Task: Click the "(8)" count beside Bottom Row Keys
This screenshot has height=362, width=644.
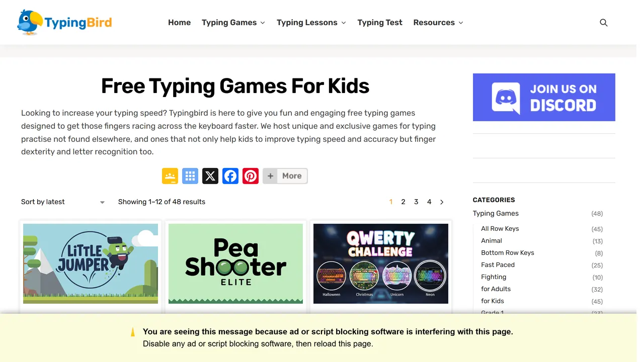Action: 599,253
